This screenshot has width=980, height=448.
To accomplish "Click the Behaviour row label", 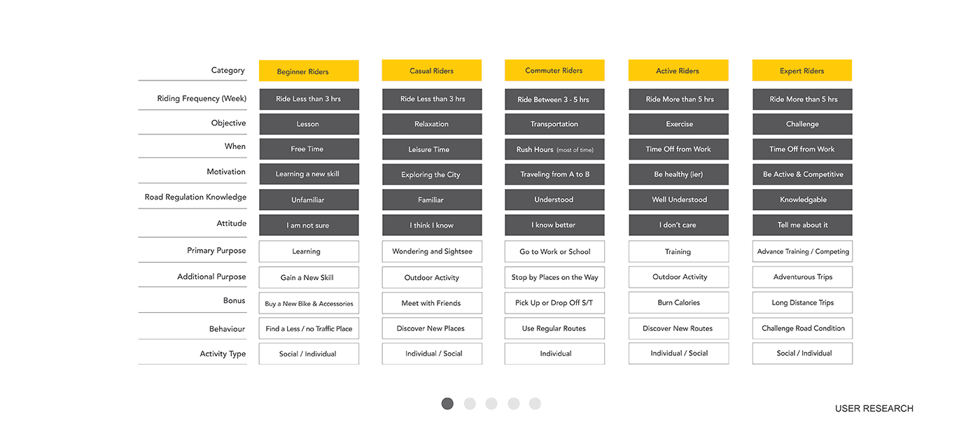I will (227, 329).
